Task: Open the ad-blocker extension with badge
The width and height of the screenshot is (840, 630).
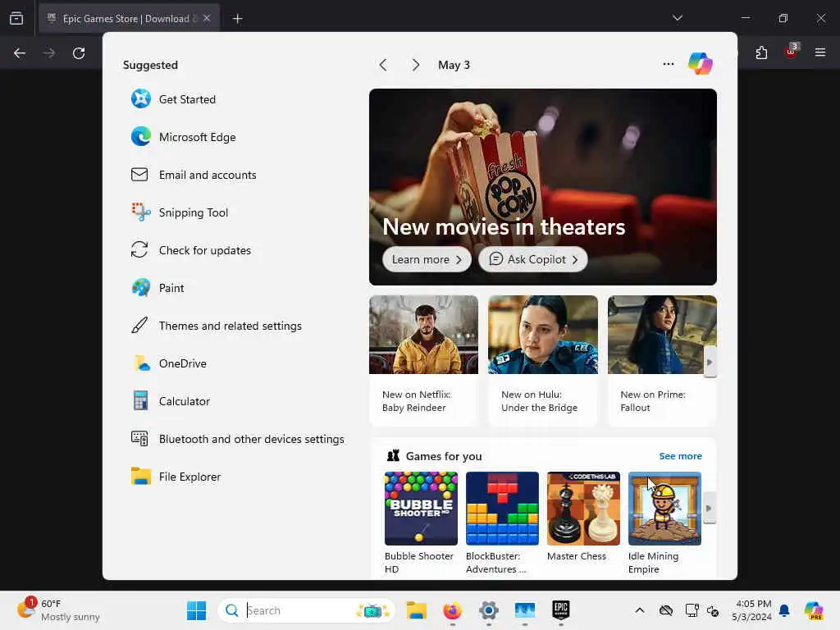Action: pyautogui.click(x=792, y=52)
